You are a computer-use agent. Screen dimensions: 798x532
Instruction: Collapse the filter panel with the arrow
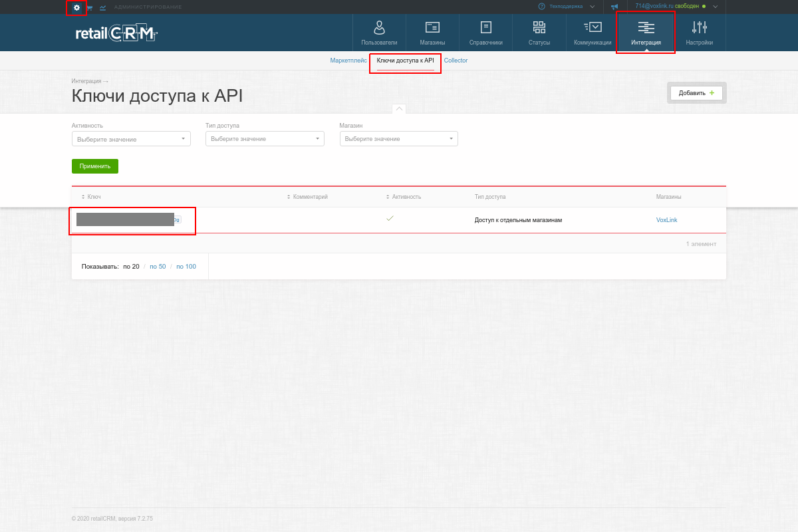coord(399,108)
